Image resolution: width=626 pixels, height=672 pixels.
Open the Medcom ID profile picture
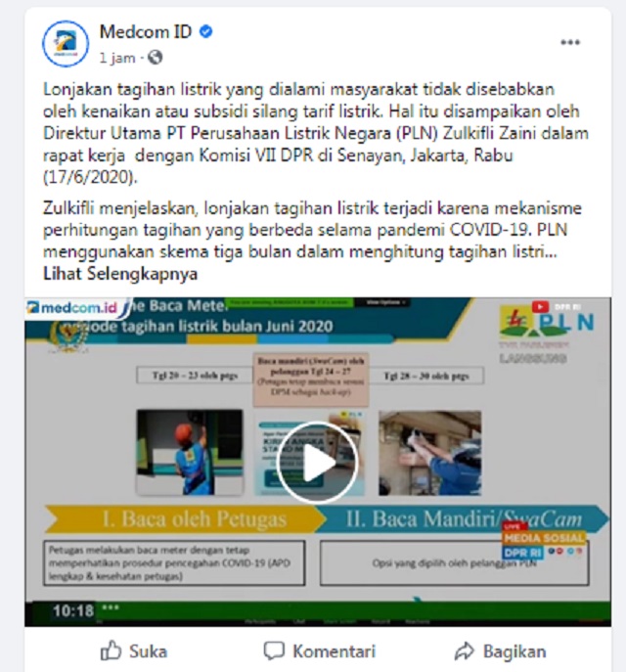click(x=66, y=43)
